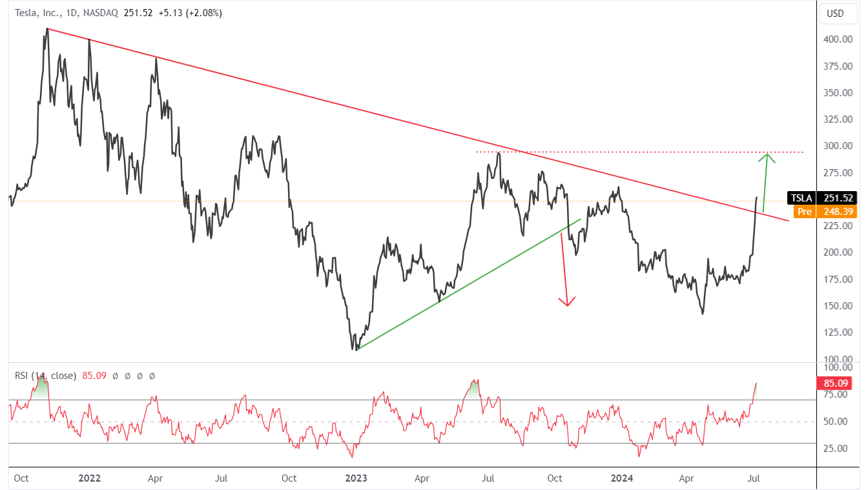868x490 pixels.
Task: Click the 2024 label on time axis
Action: 623,478
